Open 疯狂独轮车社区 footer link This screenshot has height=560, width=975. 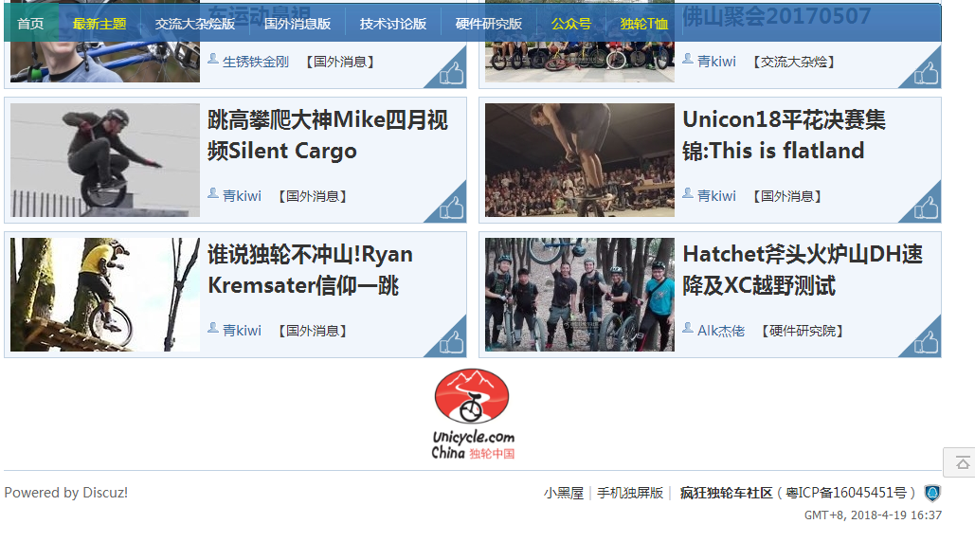[x=726, y=493]
